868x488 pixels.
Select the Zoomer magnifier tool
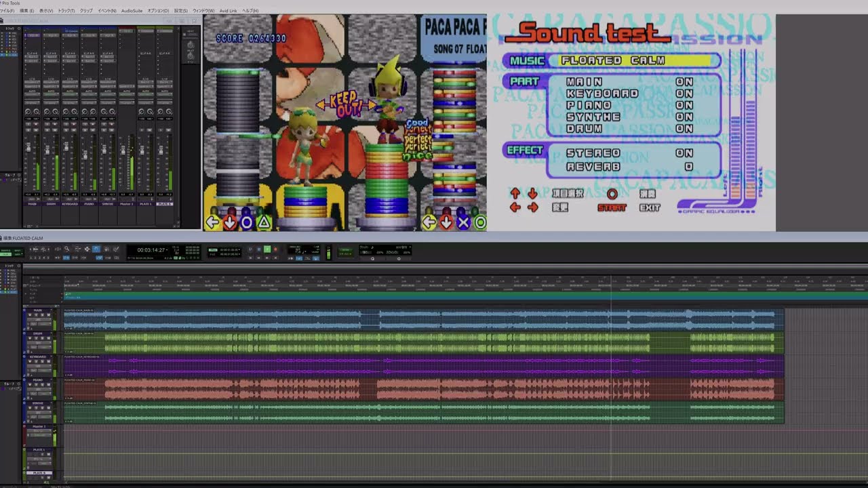click(66, 249)
